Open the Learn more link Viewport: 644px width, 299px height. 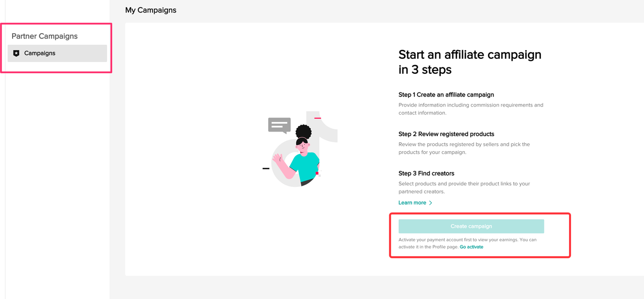pos(412,203)
